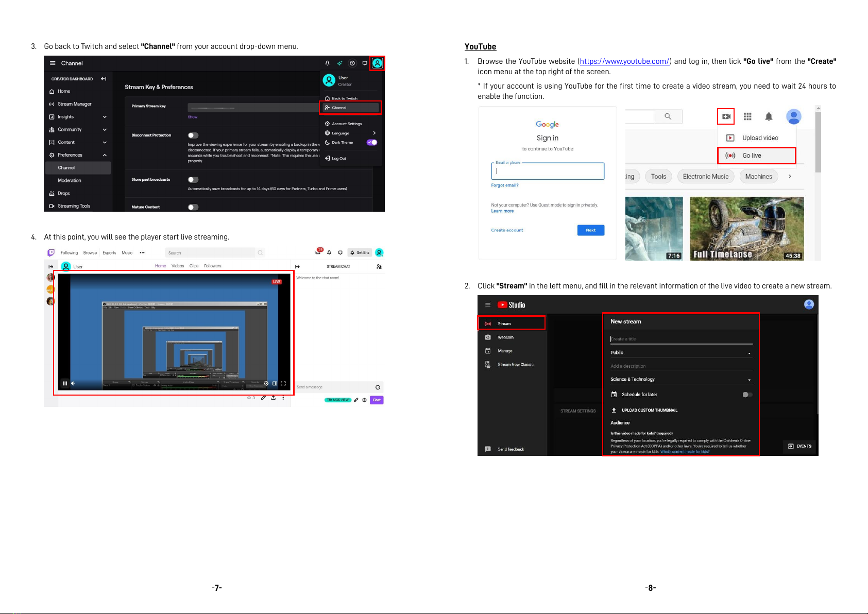
Task: Click Create account link
Action: click(x=507, y=230)
